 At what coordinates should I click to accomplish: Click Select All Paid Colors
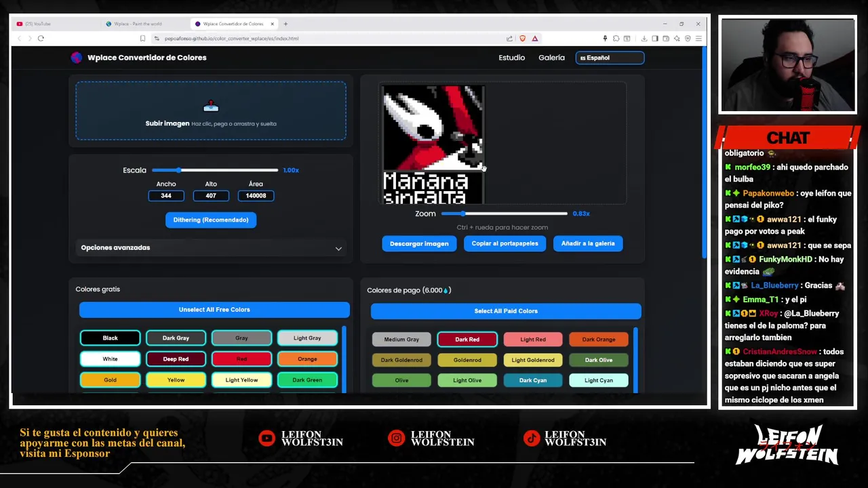(506, 311)
